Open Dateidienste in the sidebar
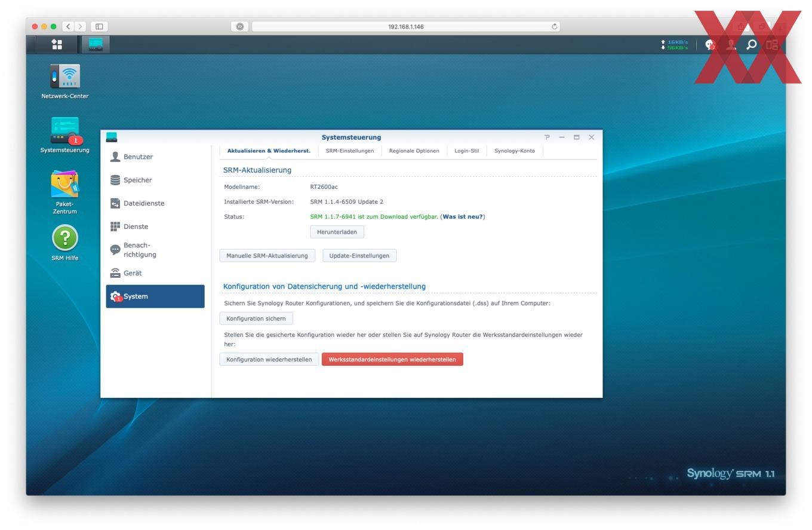The height and width of the screenshot is (530, 812). 155,203
